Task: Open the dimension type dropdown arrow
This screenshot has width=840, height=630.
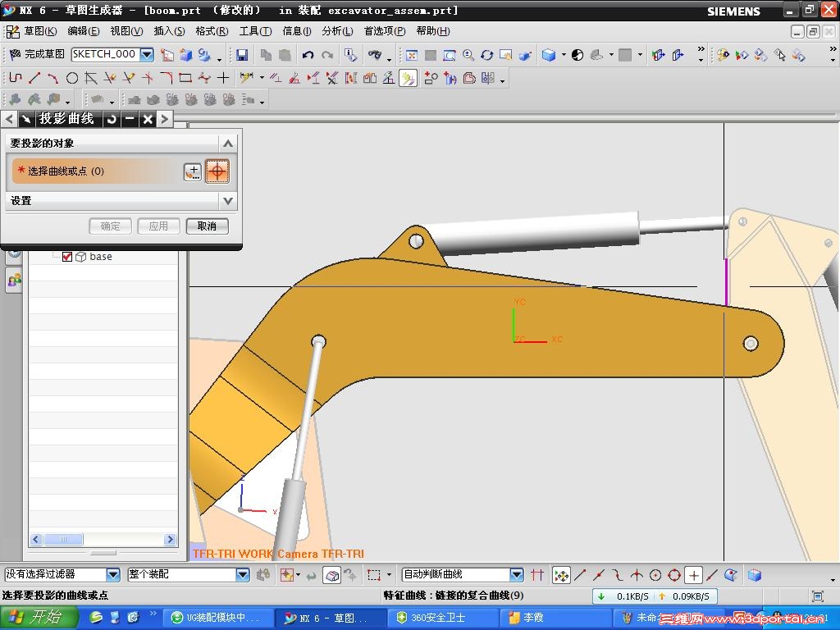Action: 262,78
